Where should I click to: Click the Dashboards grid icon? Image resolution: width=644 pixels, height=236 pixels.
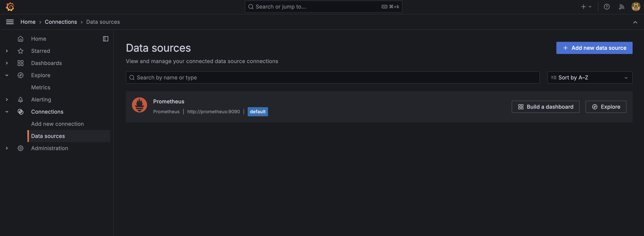21,63
